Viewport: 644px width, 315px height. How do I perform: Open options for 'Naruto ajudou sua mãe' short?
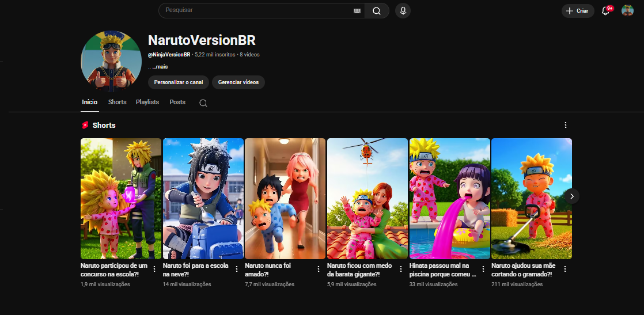pyautogui.click(x=565, y=269)
